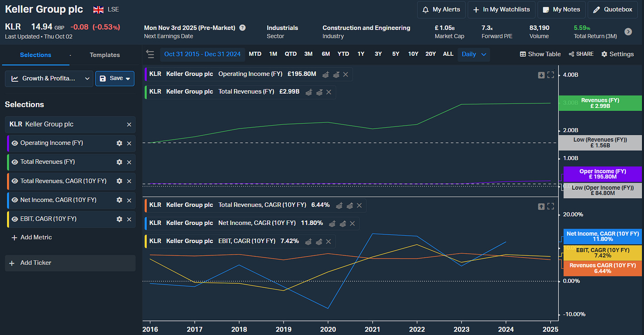Click Show Table

(540, 54)
